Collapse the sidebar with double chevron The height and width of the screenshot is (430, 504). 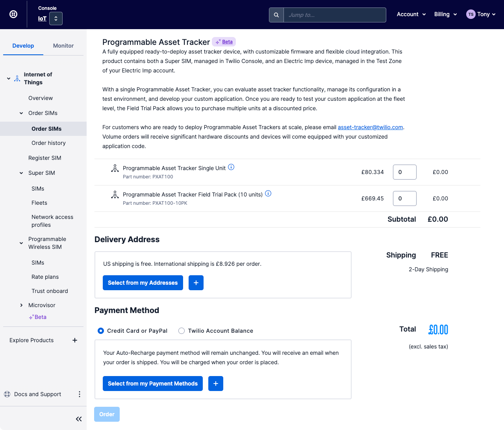(79, 419)
